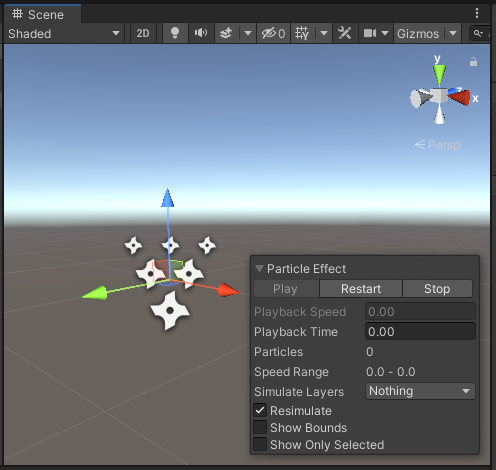
Task: Open the Shaded draw mode dropdown
Action: pyautogui.click(x=64, y=33)
